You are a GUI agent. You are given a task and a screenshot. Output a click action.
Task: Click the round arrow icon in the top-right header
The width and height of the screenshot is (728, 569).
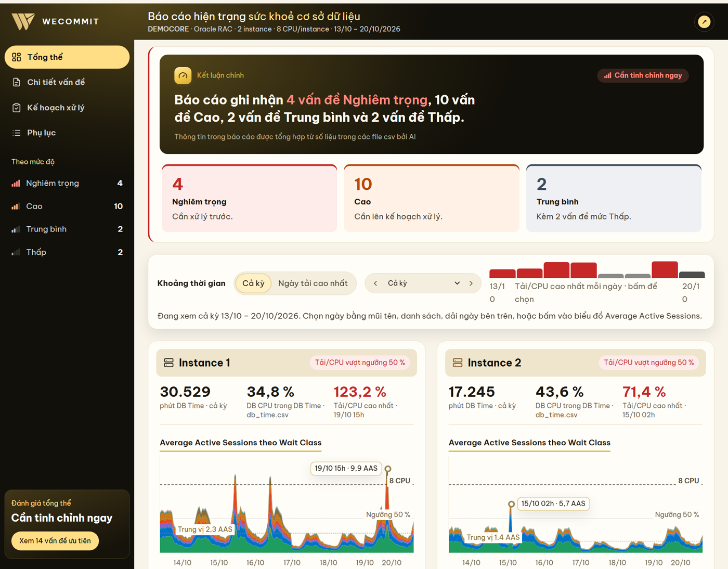click(704, 22)
